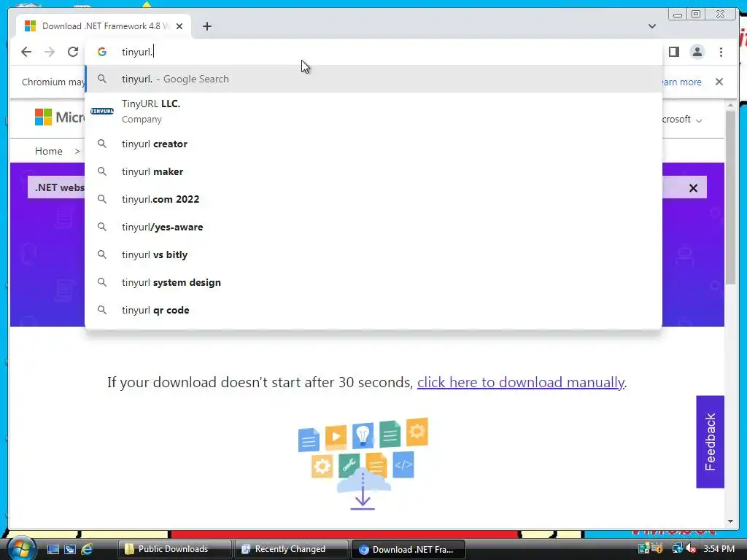This screenshot has height=560, width=747.
Task: Open the Windows Start orb
Action: pos(21,549)
